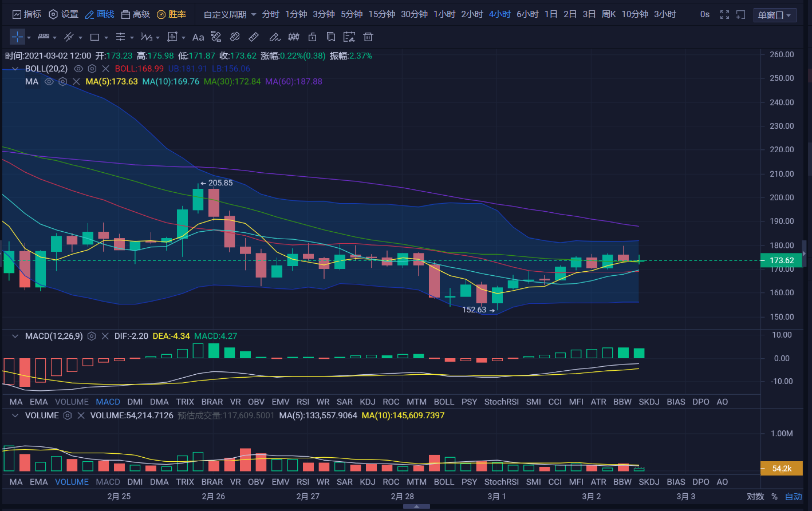The width and height of the screenshot is (812, 511).
Task: Remove the MA indicator with X
Action: click(x=76, y=82)
